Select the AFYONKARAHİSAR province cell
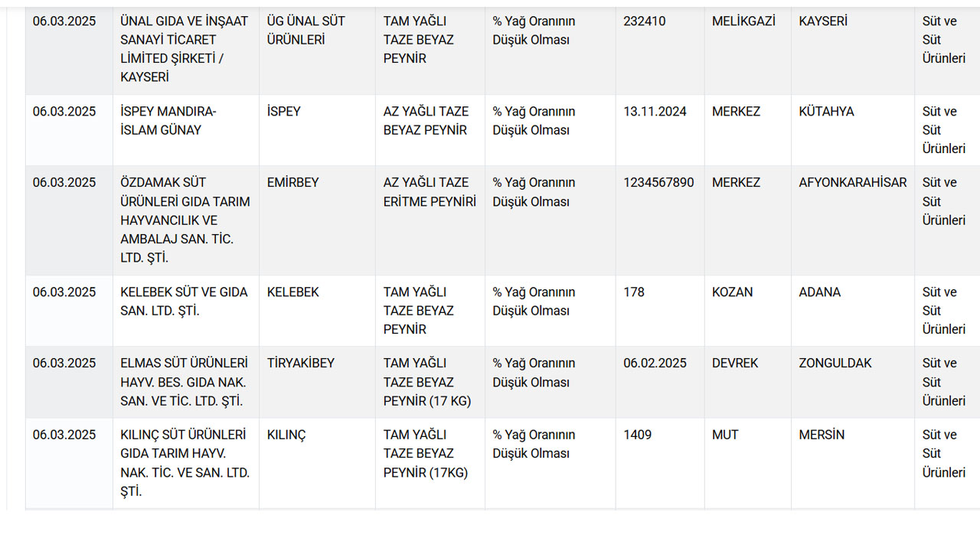The height and width of the screenshot is (551, 980). pos(852,220)
